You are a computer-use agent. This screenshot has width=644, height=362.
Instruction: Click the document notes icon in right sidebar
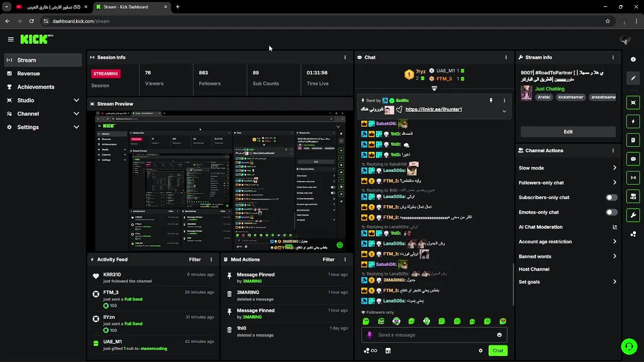[x=633, y=140]
